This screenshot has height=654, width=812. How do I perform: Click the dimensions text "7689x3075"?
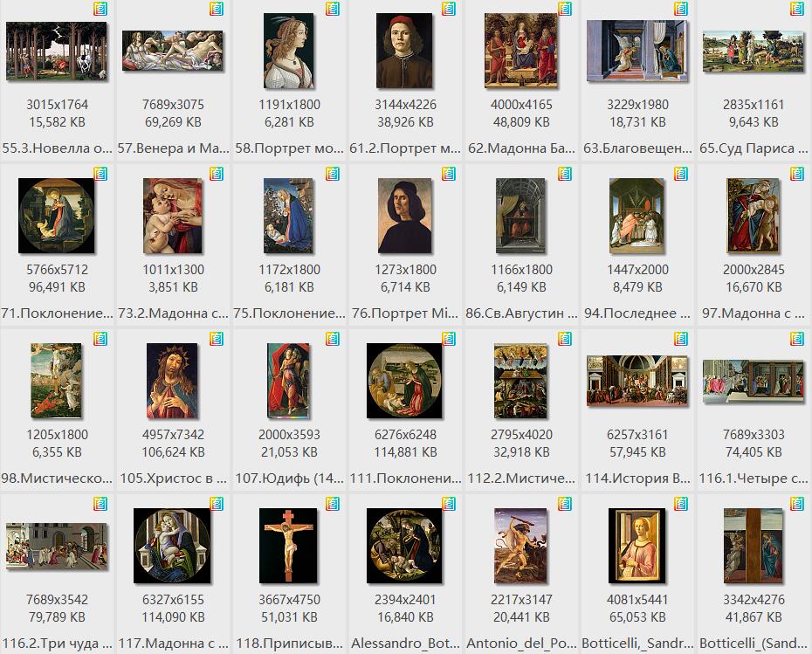point(173,105)
